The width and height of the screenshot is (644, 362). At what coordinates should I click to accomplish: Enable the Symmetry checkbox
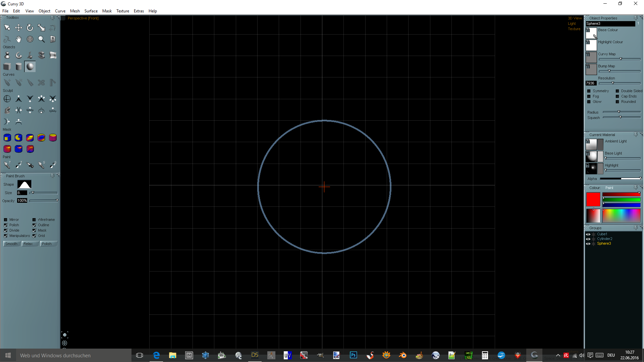click(589, 91)
